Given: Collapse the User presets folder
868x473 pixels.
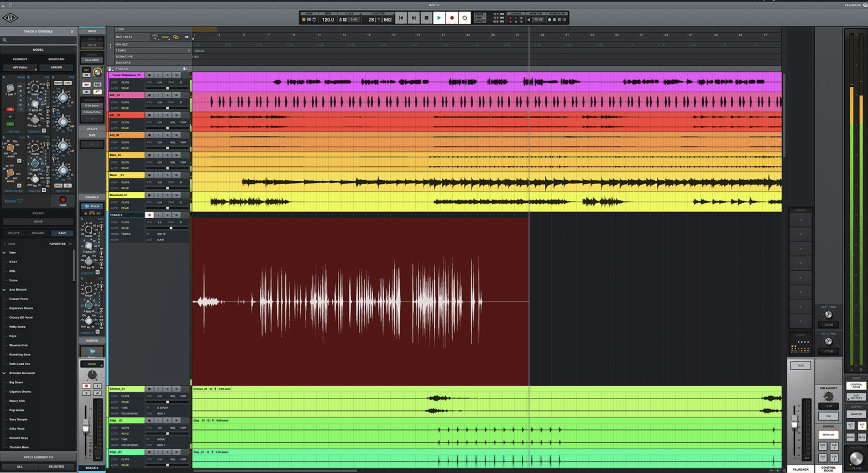Looking at the screenshot, I should pyautogui.click(x=4, y=253).
